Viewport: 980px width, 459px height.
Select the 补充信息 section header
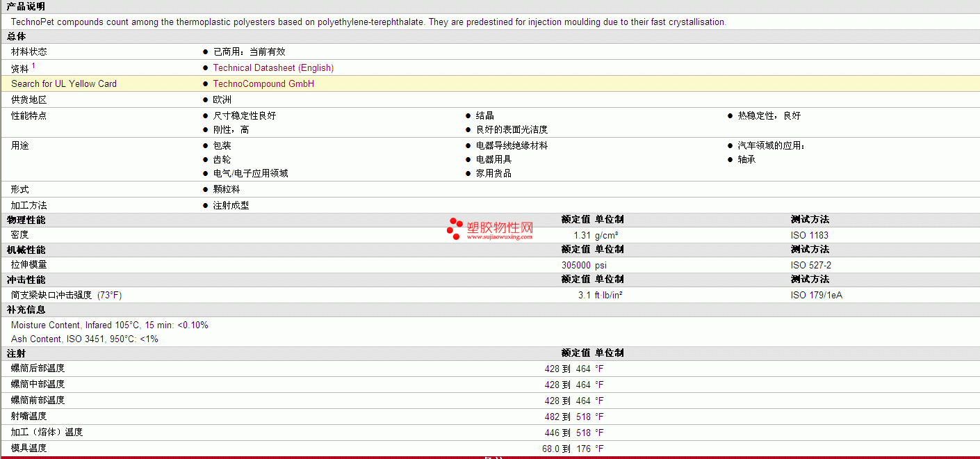pos(26,309)
